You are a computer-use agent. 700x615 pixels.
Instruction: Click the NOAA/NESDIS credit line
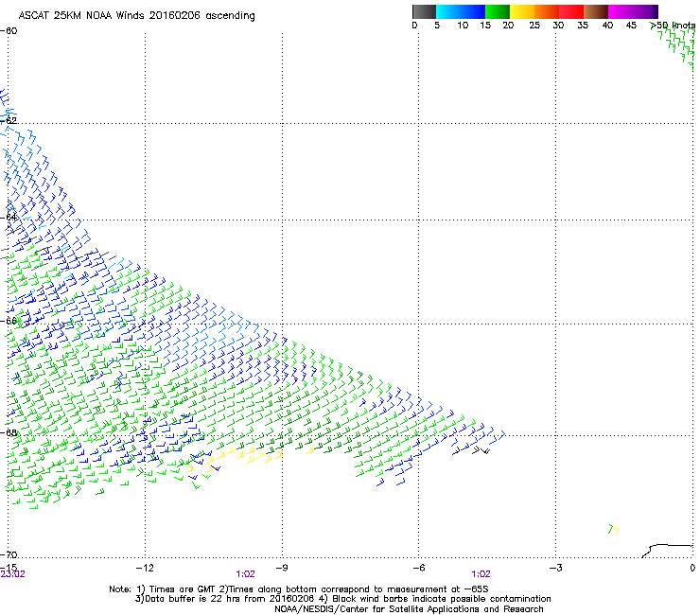[x=409, y=609]
